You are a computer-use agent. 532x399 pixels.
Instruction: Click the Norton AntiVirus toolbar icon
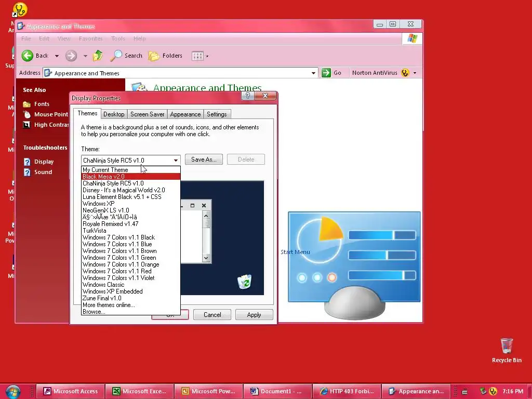[x=405, y=73]
